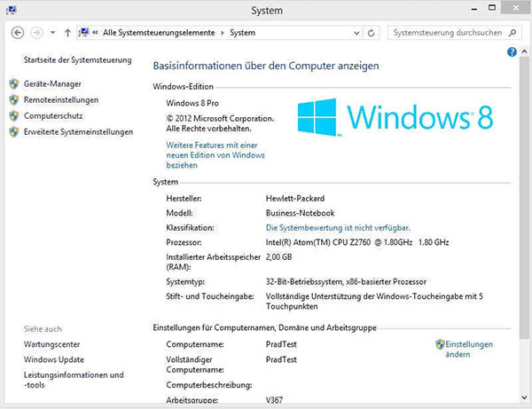Click PradTest next to Computername
This screenshot has width=532, height=409.
tap(281, 344)
